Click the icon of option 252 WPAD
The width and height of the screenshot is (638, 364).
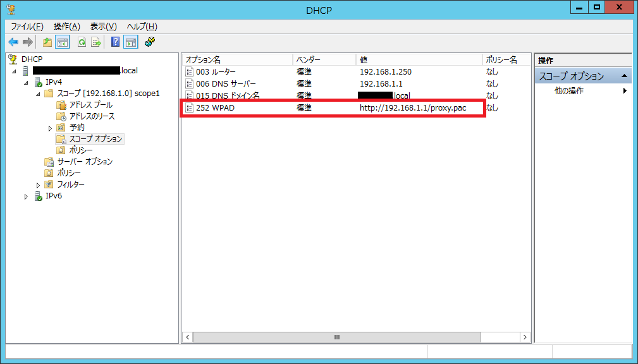pos(189,108)
